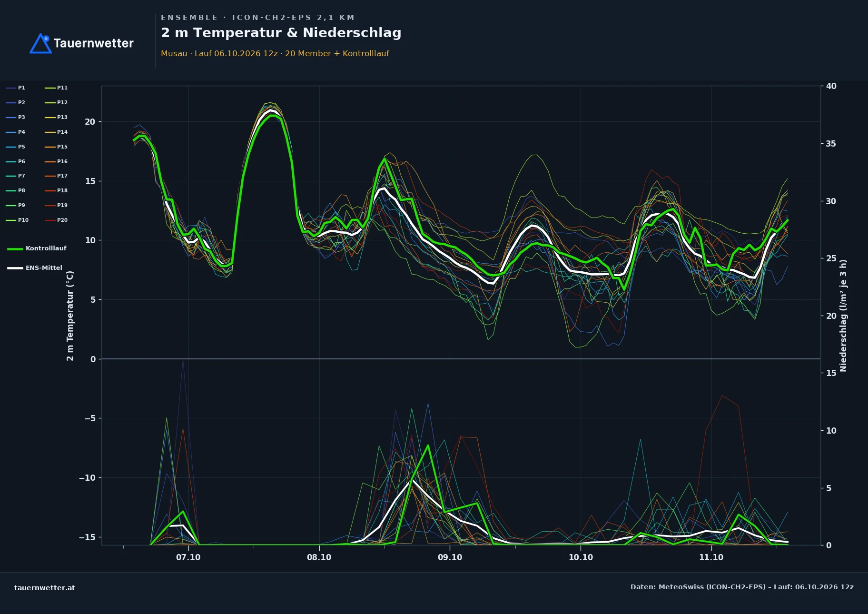868x614 pixels.
Task: Click the MeteoSwiss data source text
Action: tap(742, 587)
